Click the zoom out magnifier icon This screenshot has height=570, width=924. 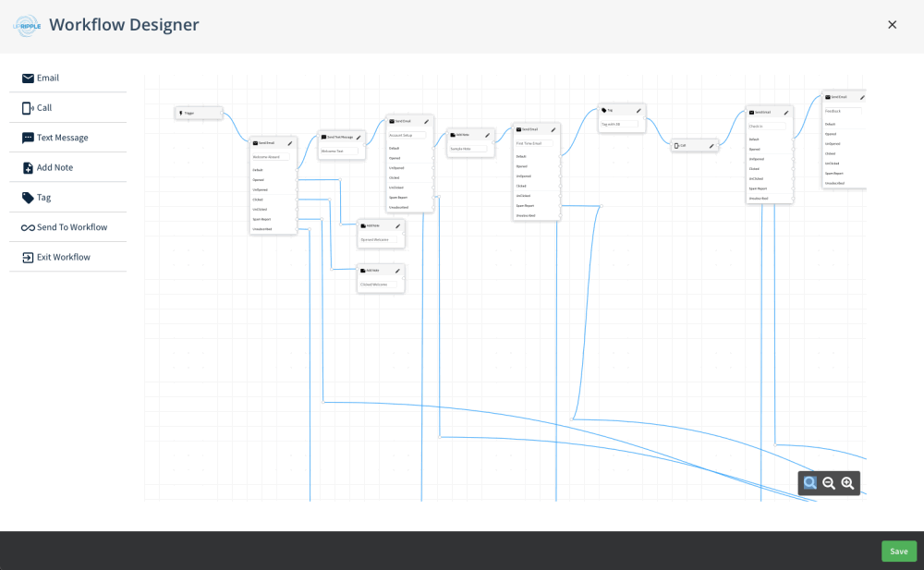(829, 483)
